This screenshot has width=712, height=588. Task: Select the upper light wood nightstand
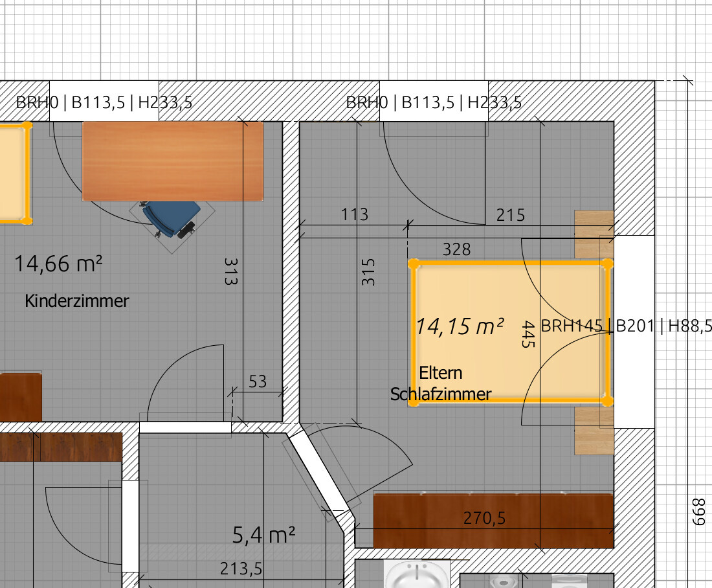[x=593, y=233]
